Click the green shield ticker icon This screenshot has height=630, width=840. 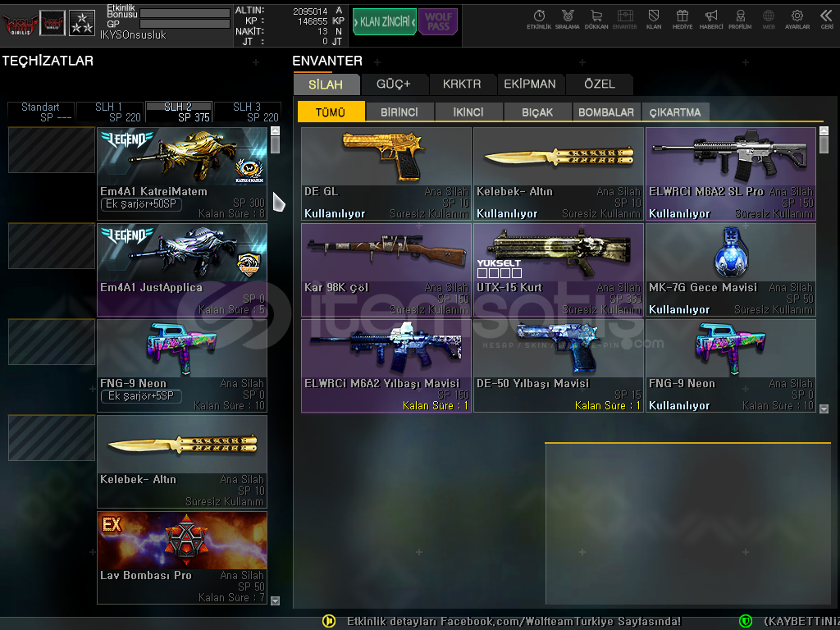click(745, 621)
